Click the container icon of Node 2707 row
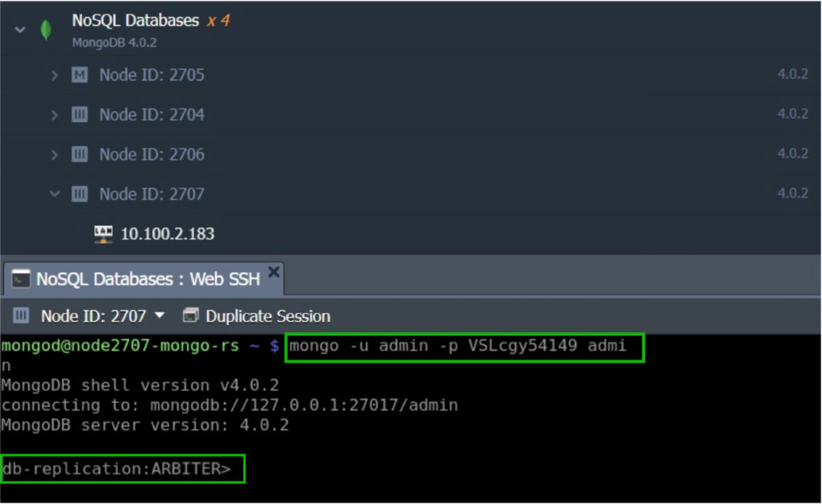The image size is (822, 504). tap(79, 194)
